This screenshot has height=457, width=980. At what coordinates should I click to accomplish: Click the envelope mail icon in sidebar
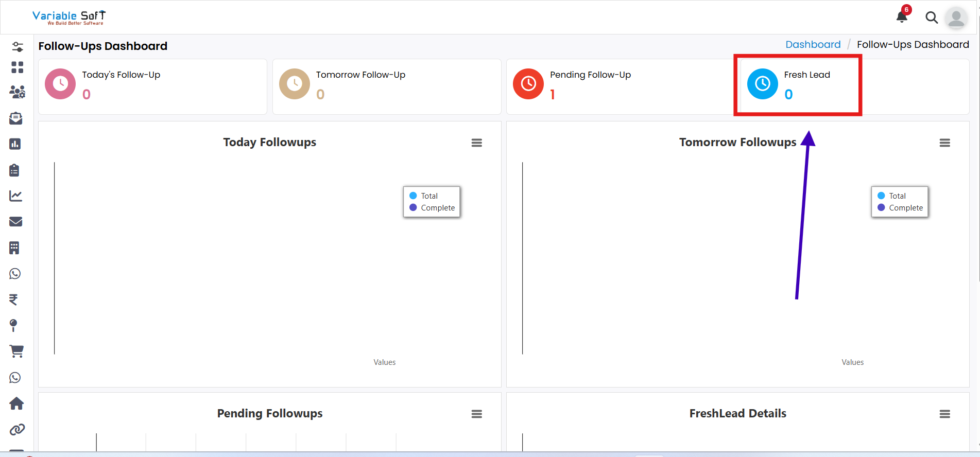pos(16,222)
